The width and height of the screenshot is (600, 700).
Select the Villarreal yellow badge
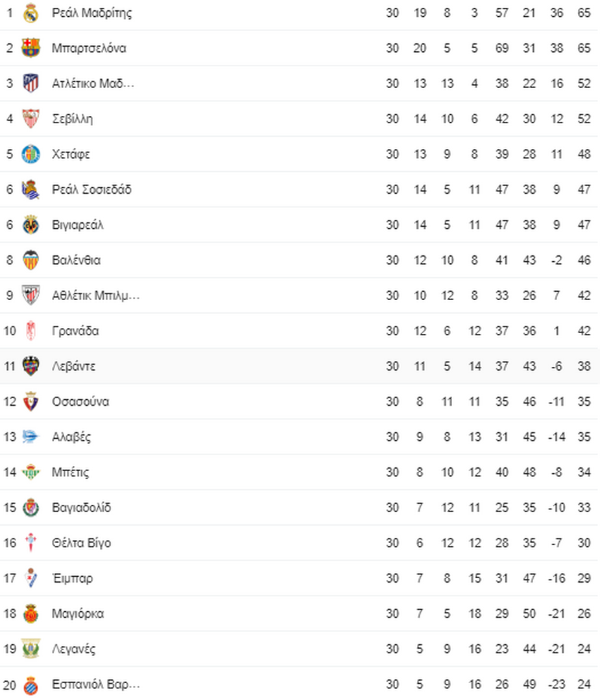pyautogui.click(x=30, y=224)
